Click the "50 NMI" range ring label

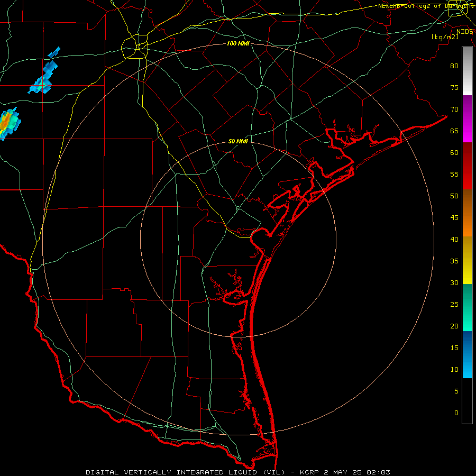click(238, 141)
